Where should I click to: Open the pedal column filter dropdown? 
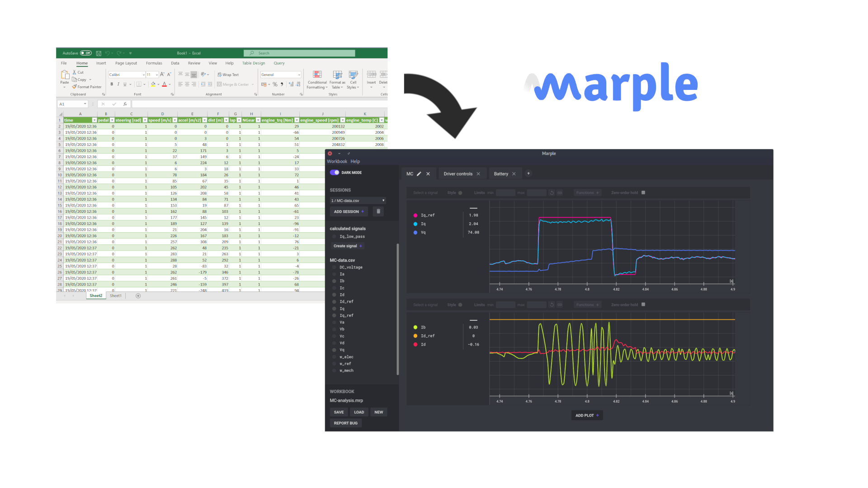(x=112, y=120)
